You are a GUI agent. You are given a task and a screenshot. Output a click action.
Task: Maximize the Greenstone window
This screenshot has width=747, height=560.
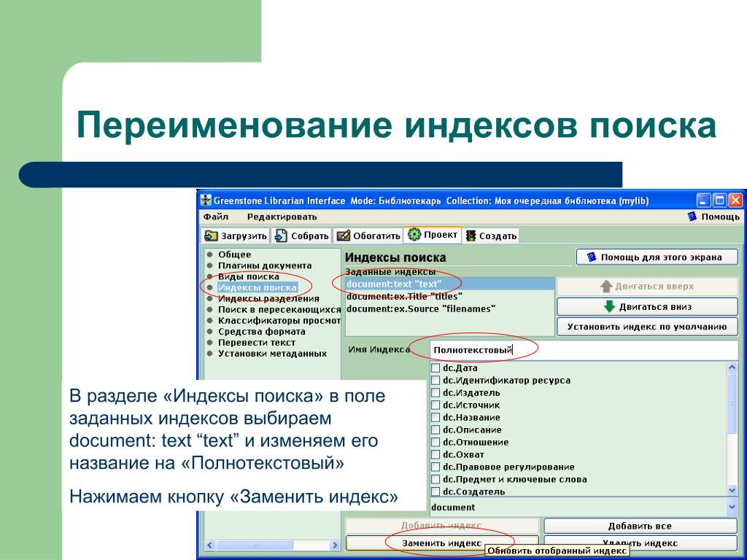point(719,201)
